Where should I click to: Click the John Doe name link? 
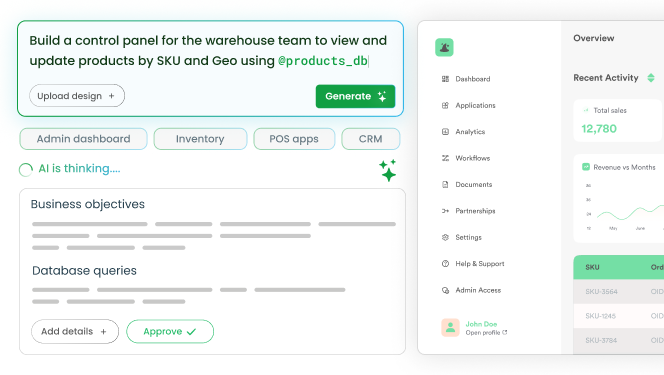(481, 324)
